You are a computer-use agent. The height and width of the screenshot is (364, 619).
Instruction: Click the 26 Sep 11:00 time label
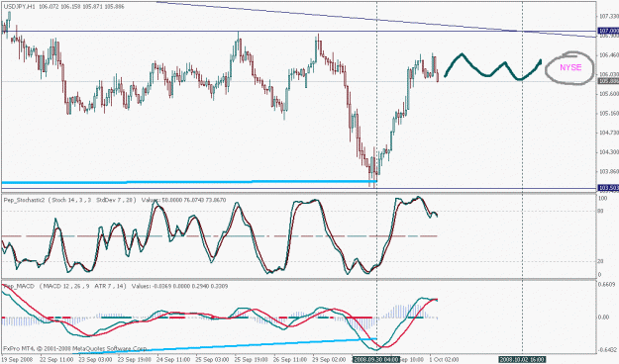coord(290,360)
